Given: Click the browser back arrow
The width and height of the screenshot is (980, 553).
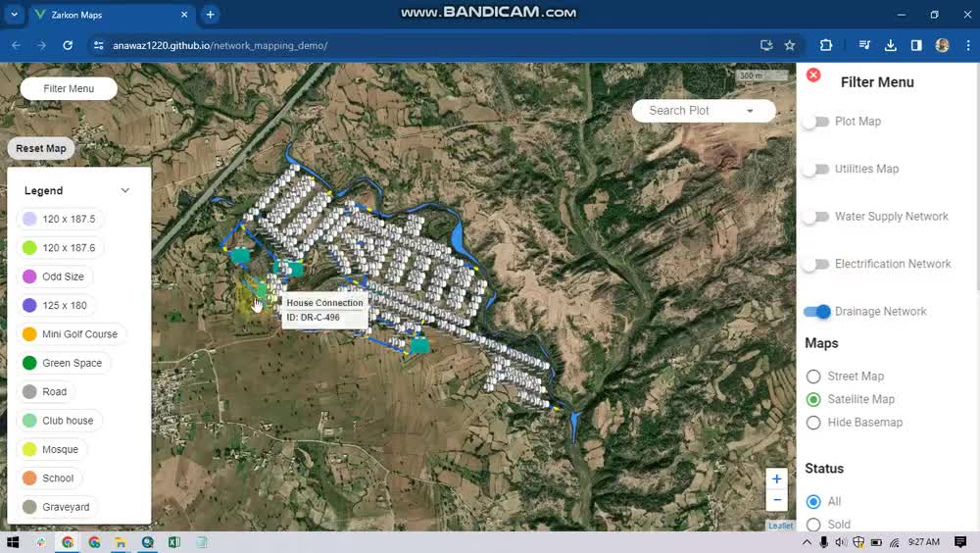Looking at the screenshot, I should click(17, 45).
